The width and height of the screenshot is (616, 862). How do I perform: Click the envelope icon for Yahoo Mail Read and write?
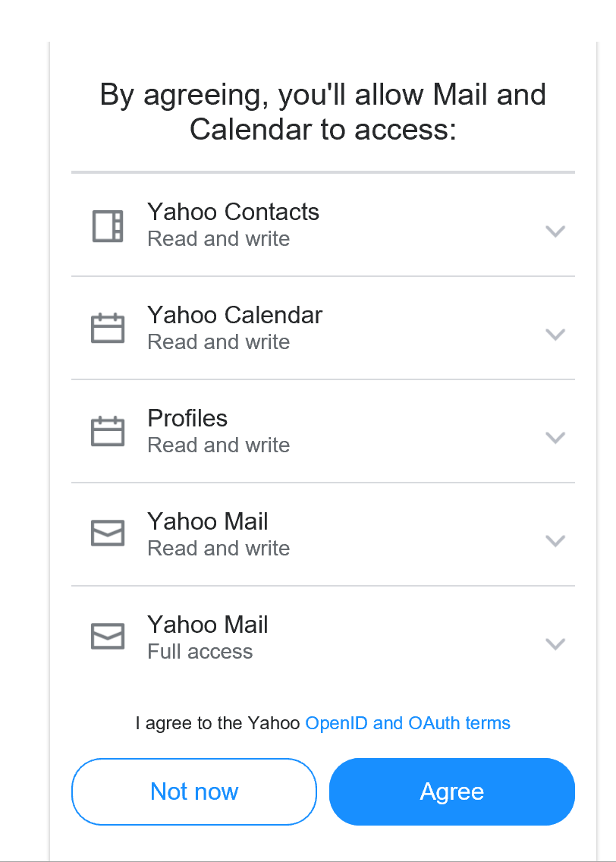coord(108,533)
